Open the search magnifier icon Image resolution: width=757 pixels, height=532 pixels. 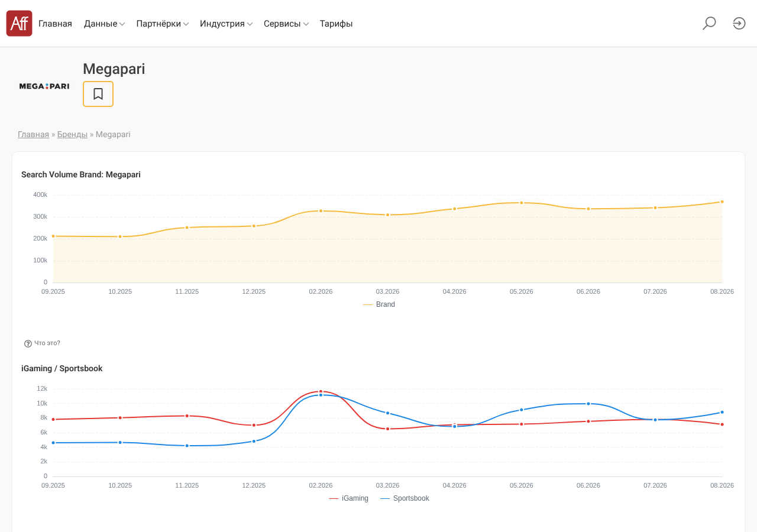709,24
